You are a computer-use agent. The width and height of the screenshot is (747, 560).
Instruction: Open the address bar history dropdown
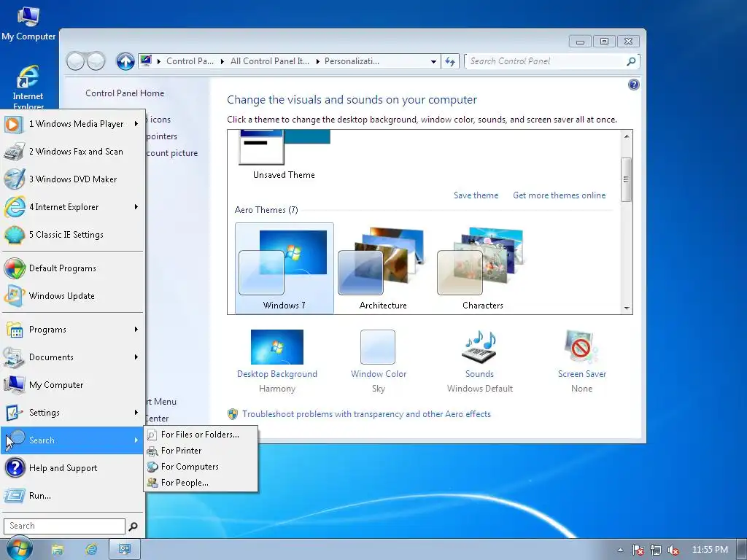(433, 61)
